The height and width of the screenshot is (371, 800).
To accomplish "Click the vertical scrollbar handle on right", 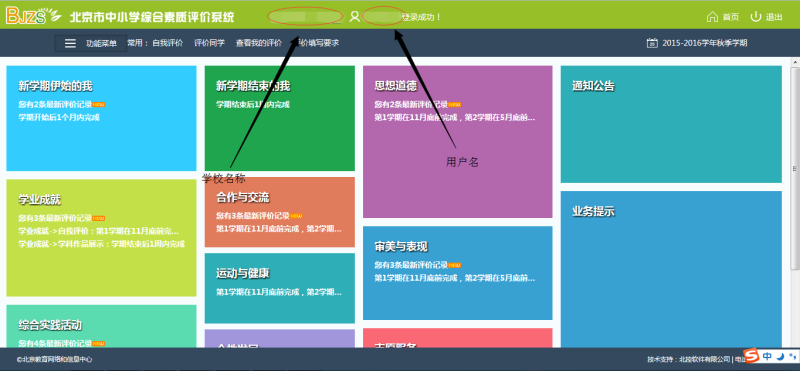I will [x=795, y=168].
